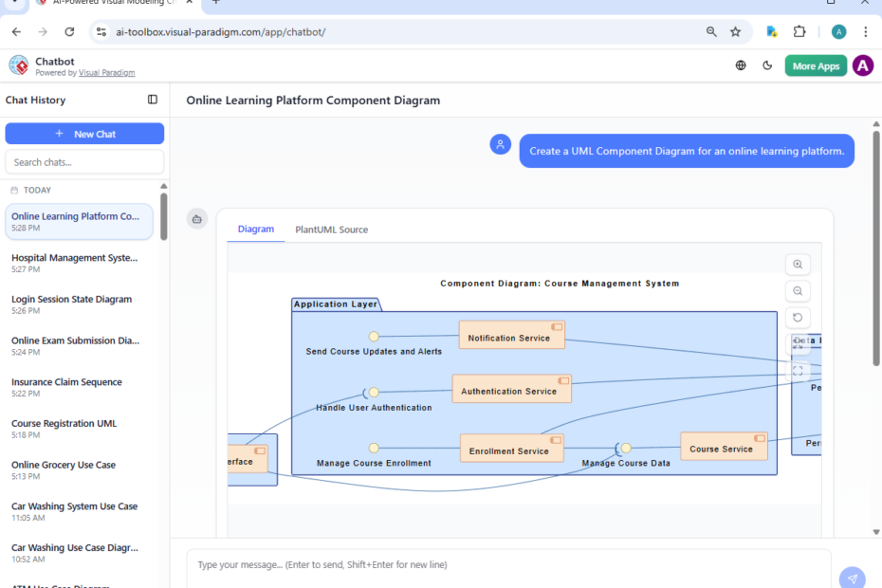Zoom in on the component diagram

[x=797, y=264]
